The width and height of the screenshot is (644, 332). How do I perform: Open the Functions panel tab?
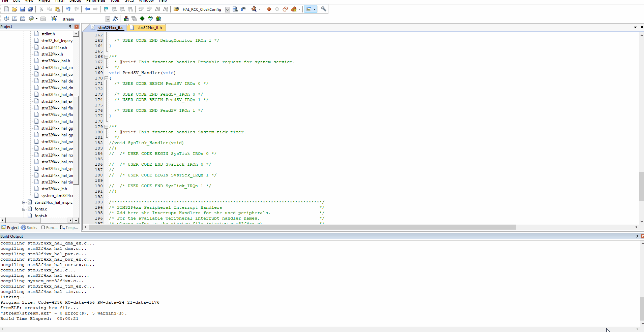click(x=49, y=228)
